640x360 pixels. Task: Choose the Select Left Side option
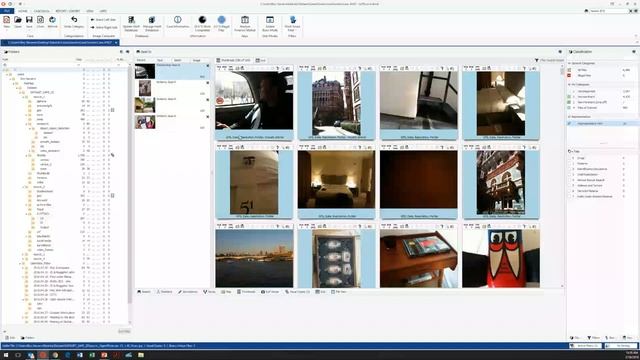(104, 20)
